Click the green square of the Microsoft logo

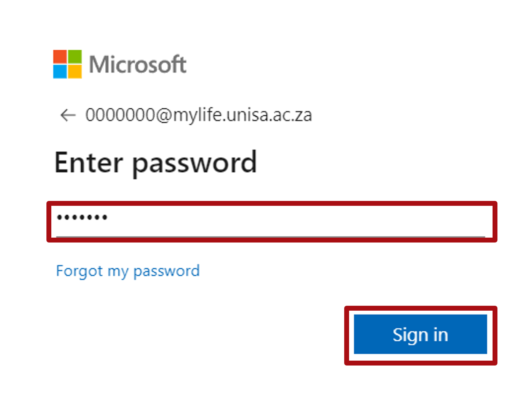click(x=75, y=57)
